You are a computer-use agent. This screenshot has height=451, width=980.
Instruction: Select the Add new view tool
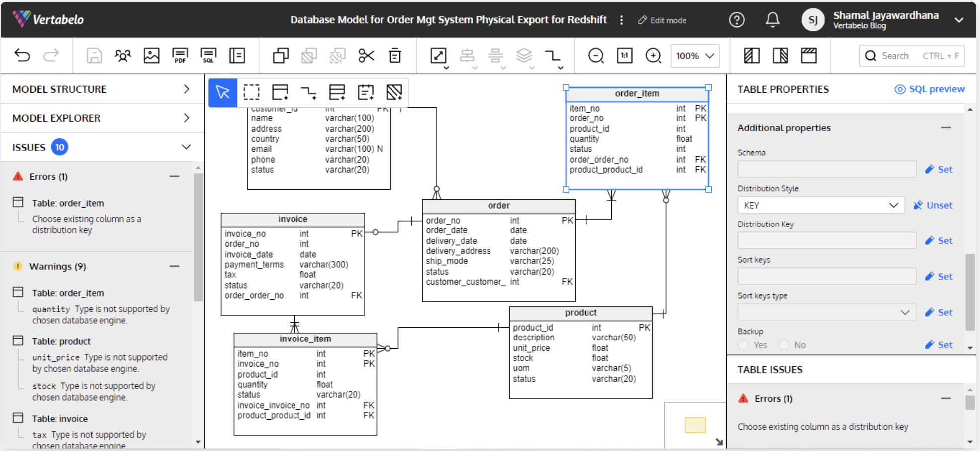tap(337, 92)
